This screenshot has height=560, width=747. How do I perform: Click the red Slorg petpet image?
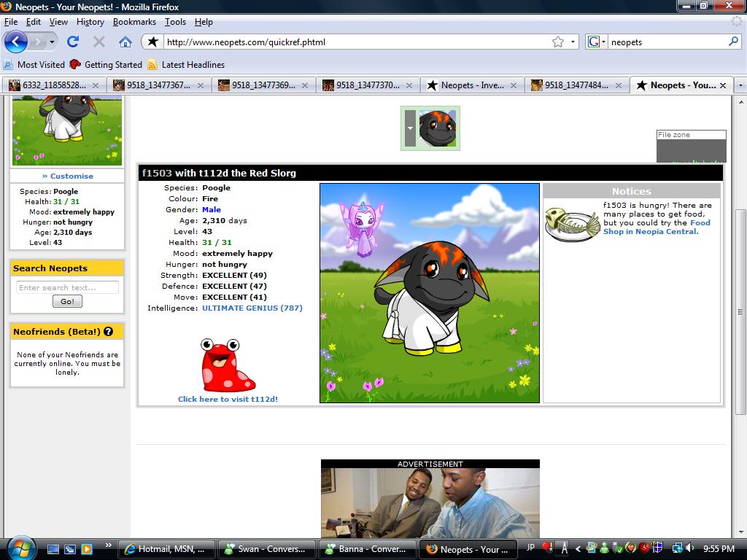(x=228, y=365)
